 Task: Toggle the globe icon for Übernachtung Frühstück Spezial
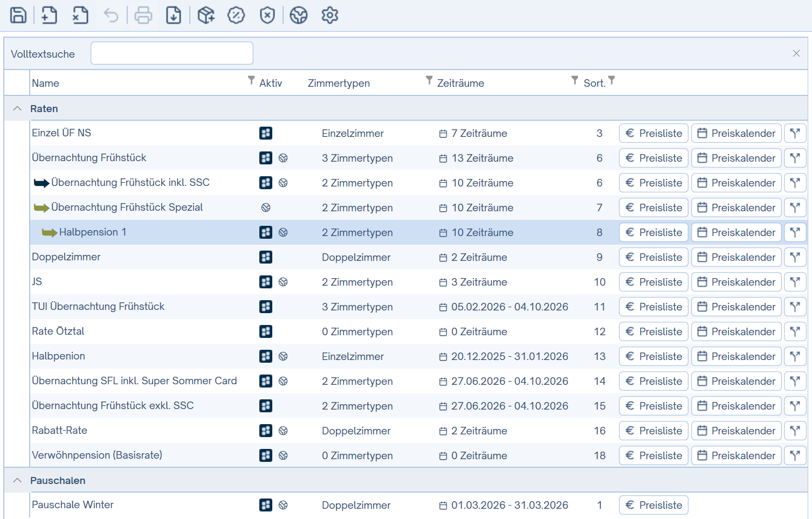point(266,207)
